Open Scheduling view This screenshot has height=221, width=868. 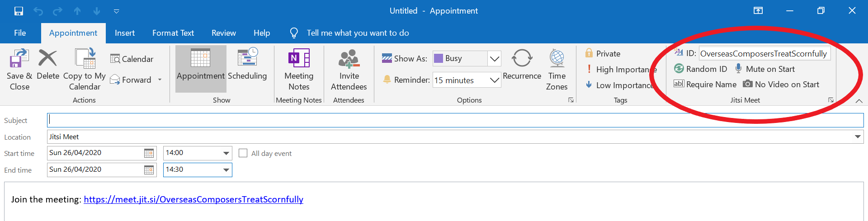[247, 65]
